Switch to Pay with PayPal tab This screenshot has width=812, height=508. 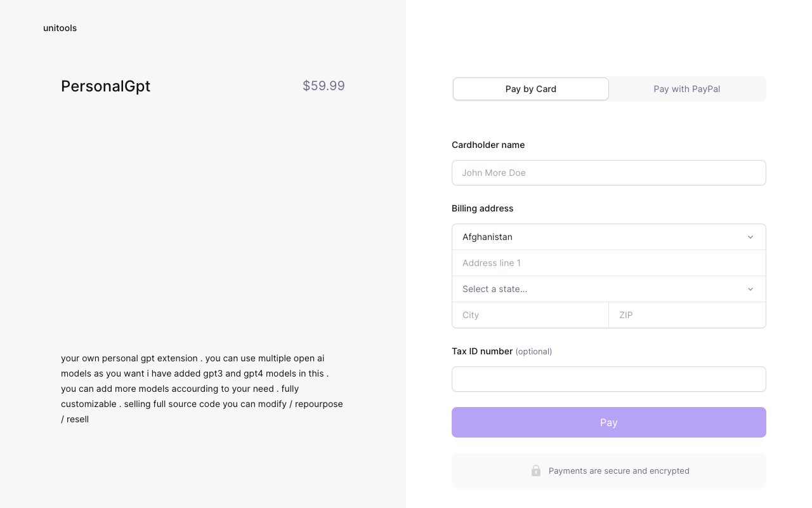pyautogui.click(x=687, y=89)
